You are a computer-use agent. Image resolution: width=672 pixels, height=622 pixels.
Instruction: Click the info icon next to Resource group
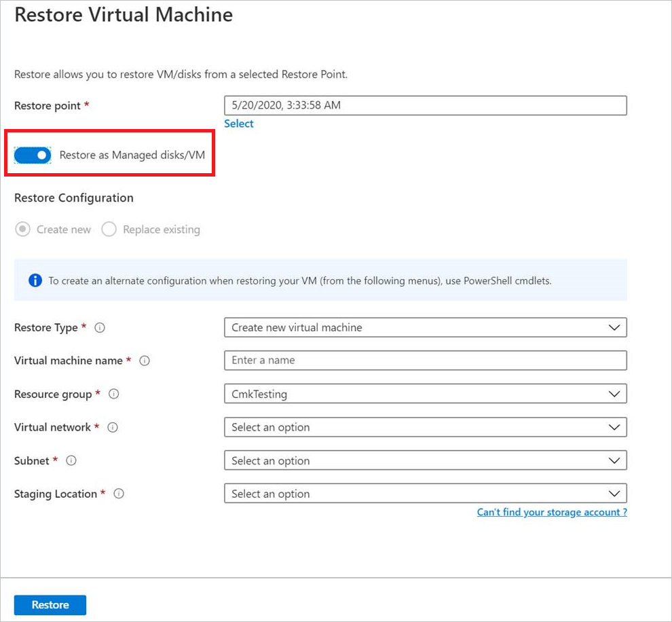(113, 394)
